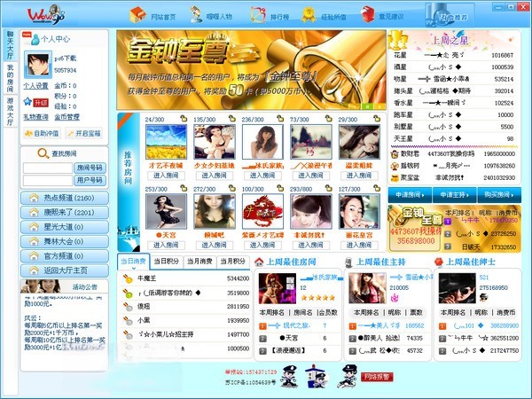This screenshot has height=399, width=532.
Task: Click the 升级 upgrade star badge
Action: tap(36, 102)
